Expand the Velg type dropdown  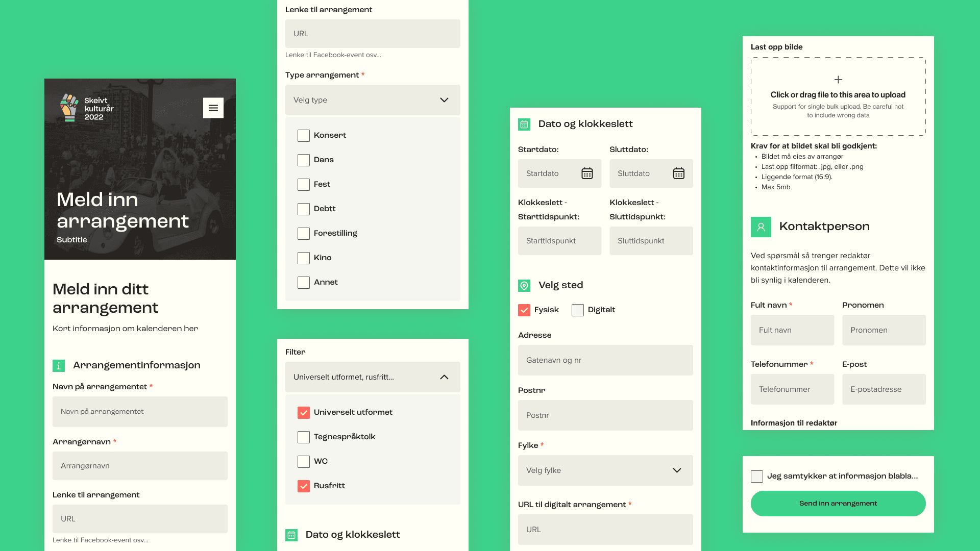[373, 100]
